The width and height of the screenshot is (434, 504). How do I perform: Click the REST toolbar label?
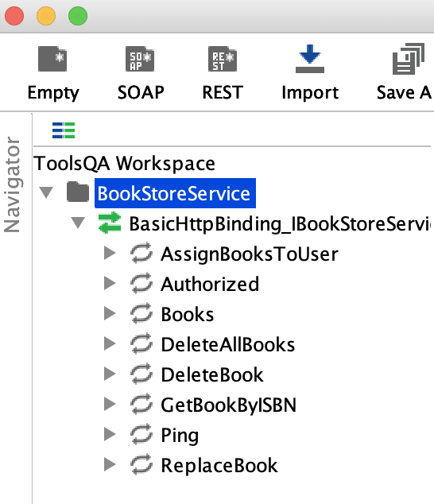223,92
